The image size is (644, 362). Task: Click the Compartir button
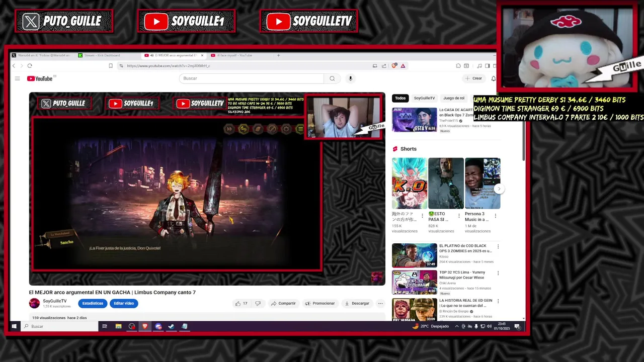pos(283,303)
